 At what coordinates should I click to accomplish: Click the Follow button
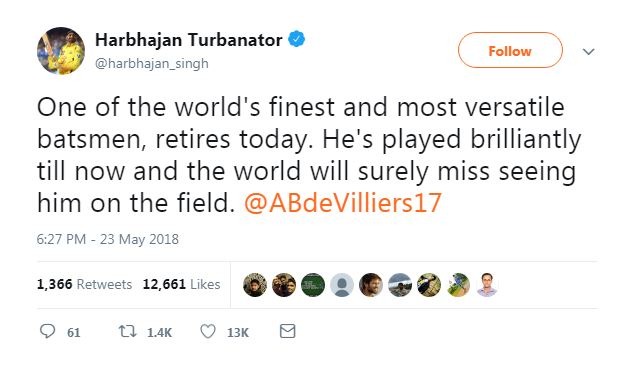[510, 50]
